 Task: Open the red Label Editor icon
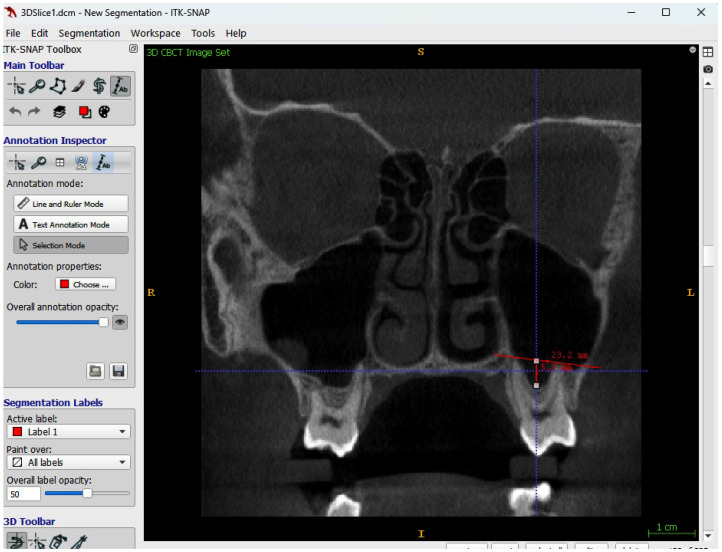[x=85, y=112]
